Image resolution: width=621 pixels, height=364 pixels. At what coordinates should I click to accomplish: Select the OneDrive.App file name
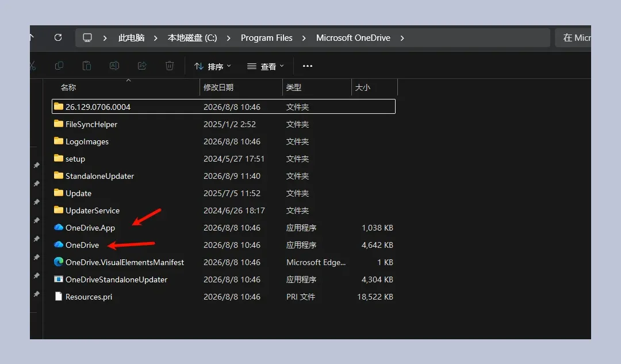[90, 228]
